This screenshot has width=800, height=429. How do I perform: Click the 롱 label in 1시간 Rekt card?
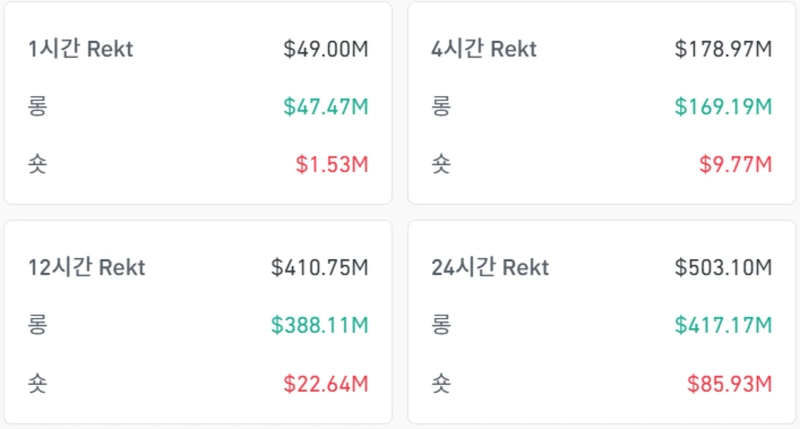pos(38,106)
